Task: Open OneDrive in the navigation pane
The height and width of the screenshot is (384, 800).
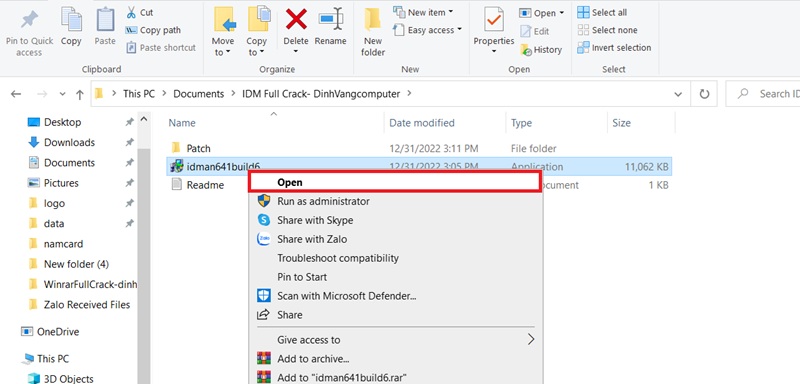Action: point(58,331)
